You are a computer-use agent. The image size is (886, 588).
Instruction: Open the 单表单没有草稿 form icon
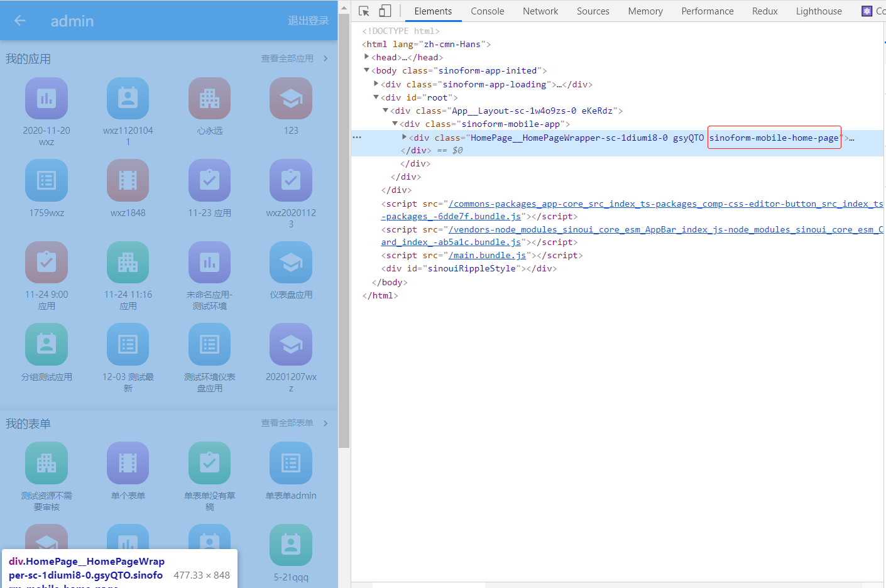pos(209,463)
